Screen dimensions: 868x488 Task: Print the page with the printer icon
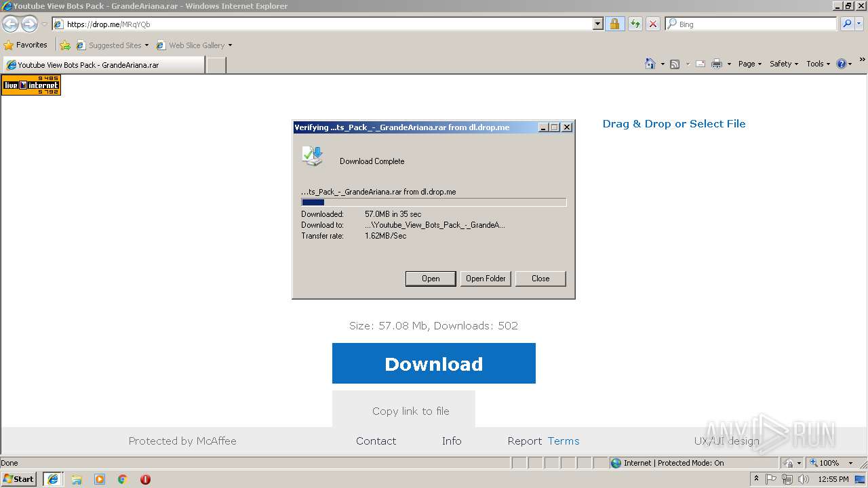pyautogui.click(x=717, y=64)
